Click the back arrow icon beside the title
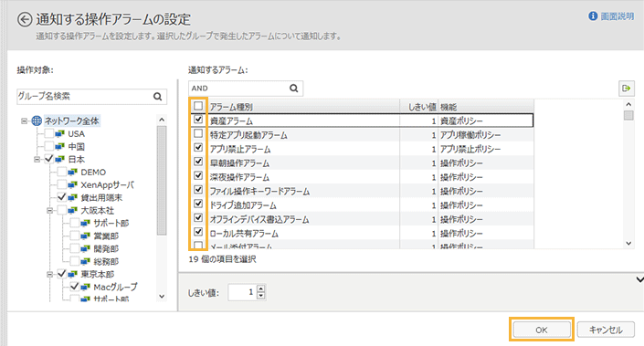Viewport: 644px width, 346px height. tap(25, 20)
